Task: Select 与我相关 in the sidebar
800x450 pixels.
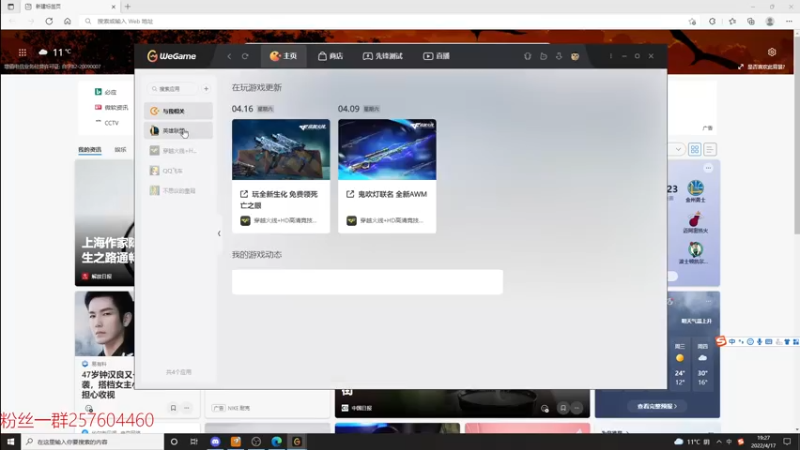Action: (178, 111)
